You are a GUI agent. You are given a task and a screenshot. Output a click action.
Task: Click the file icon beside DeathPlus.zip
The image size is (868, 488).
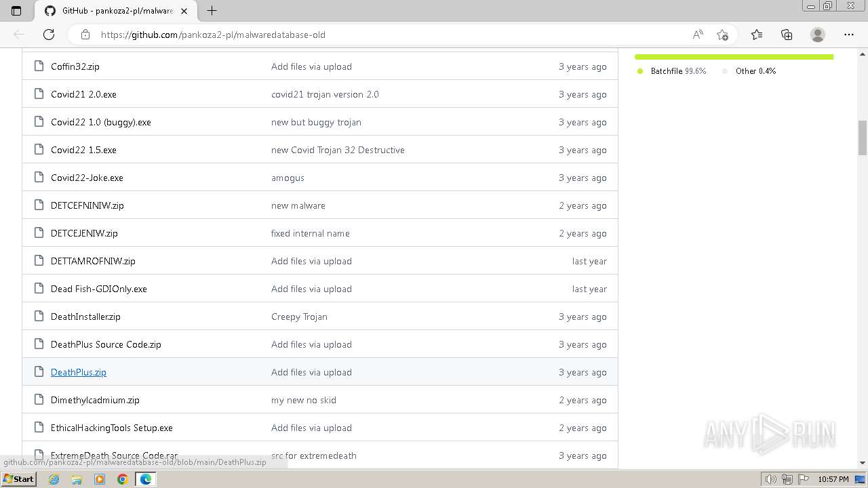click(39, 372)
